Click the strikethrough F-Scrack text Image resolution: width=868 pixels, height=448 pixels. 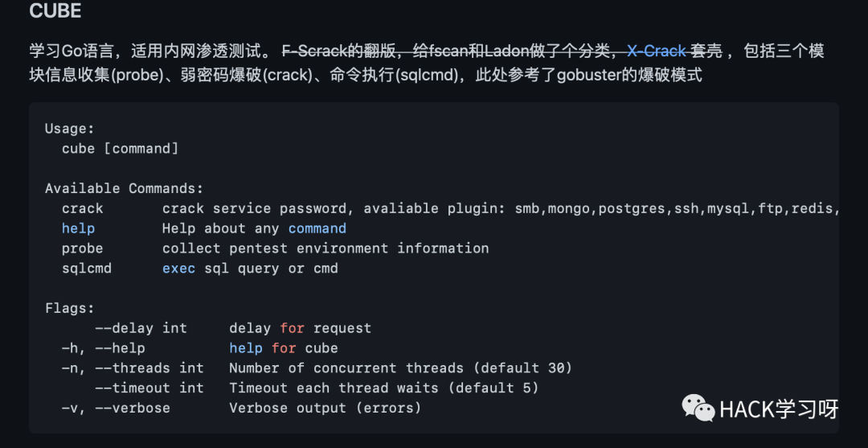[x=314, y=51]
